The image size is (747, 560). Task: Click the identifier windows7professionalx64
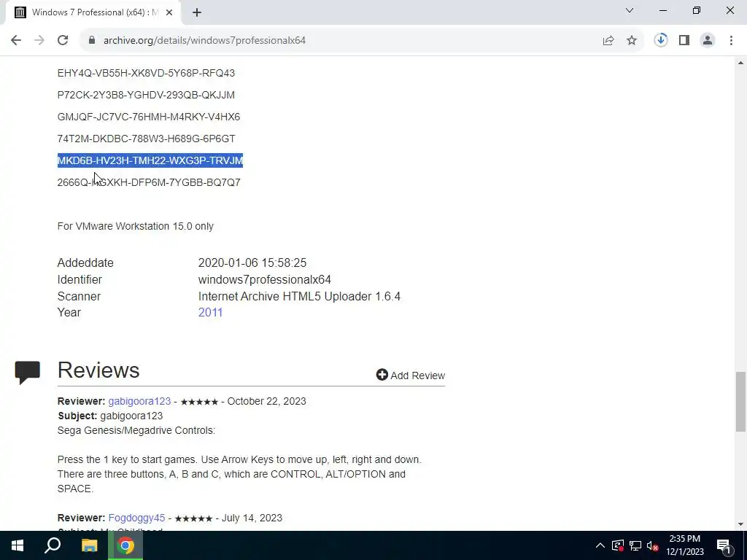tap(264, 279)
